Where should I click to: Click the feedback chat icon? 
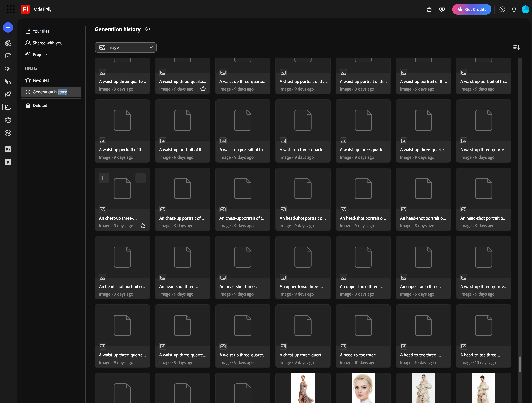coord(442,9)
